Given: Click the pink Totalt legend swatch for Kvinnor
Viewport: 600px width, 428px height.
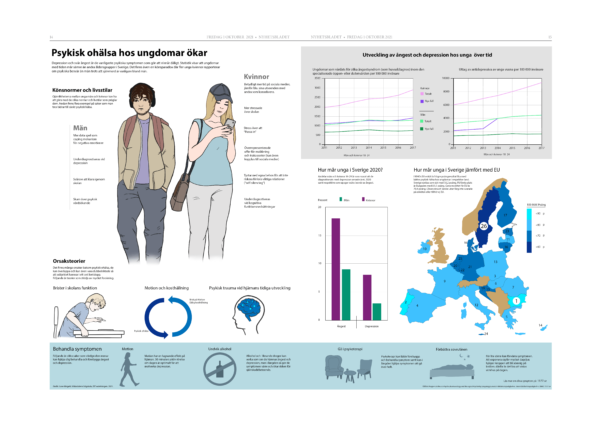Looking at the screenshot, I should tap(422, 94).
